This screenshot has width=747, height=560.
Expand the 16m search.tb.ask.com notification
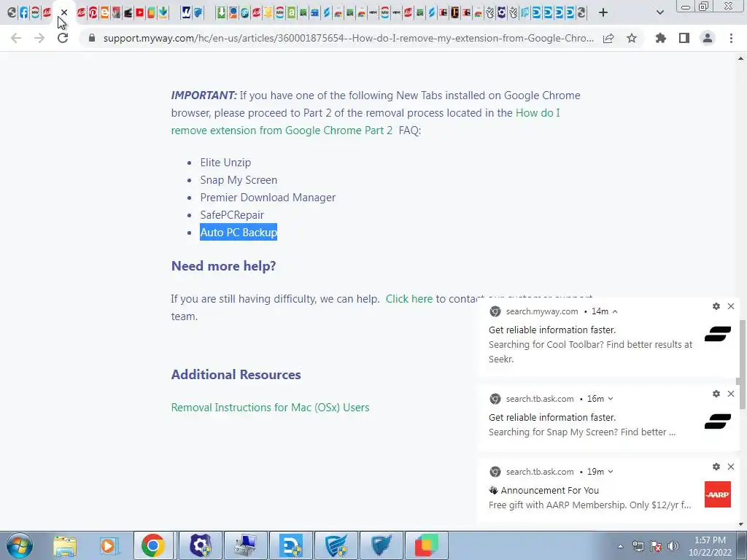[611, 399]
